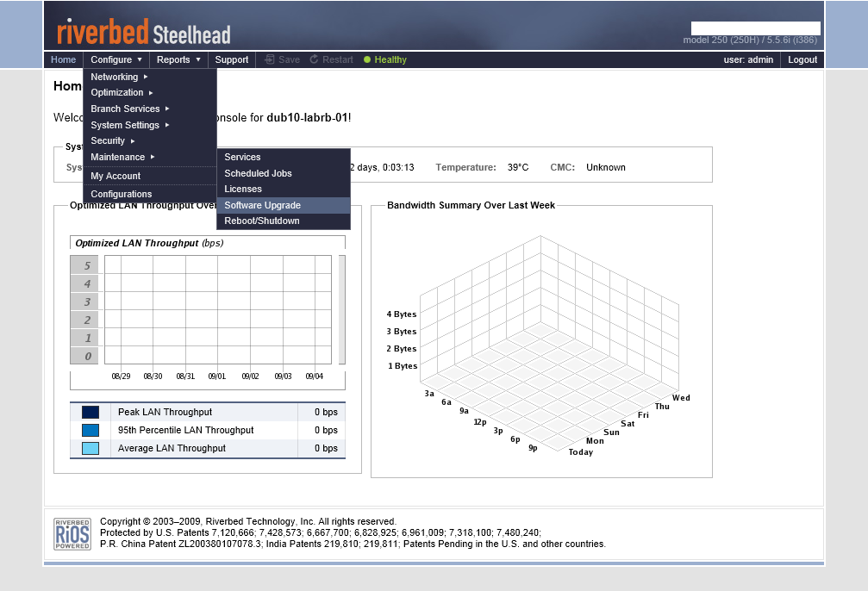Viewport: 868px width, 591px height.
Task: Open Configurations menu entry
Action: 150,194
